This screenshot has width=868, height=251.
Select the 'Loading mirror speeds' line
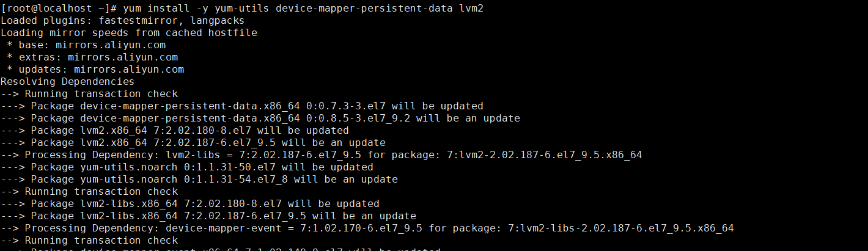[129, 33]
